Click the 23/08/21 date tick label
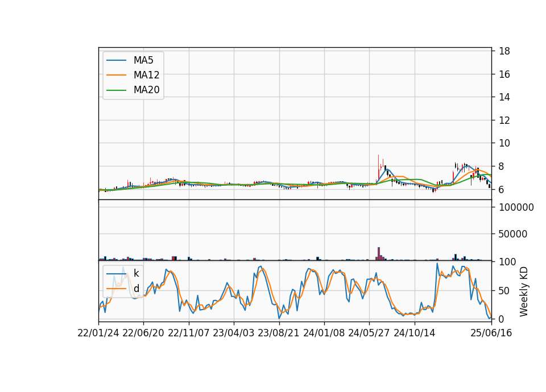 point(279,333)
